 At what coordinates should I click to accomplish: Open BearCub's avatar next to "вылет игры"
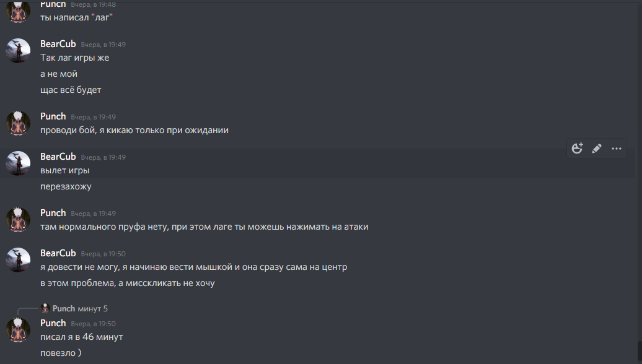19,163
